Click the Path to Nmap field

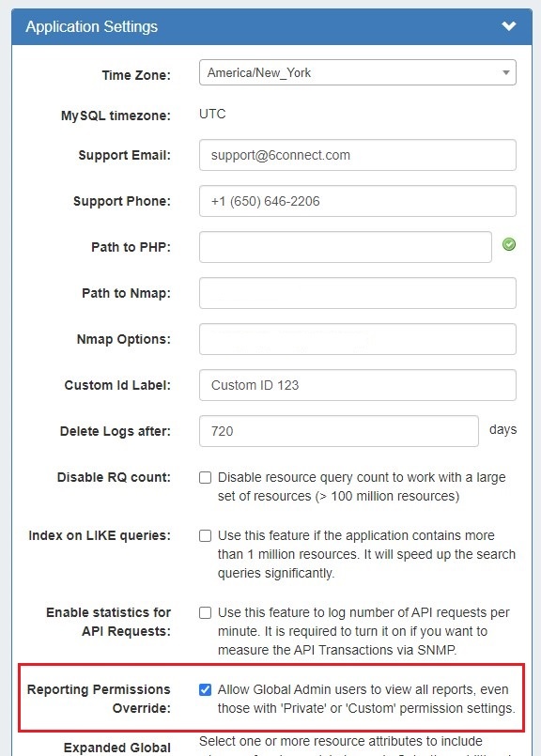tap(357, 293)
